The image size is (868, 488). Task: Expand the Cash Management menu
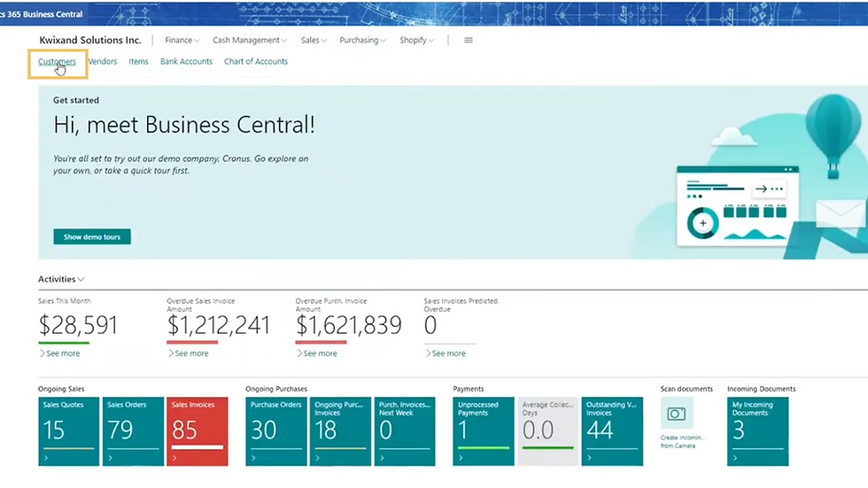250,41
